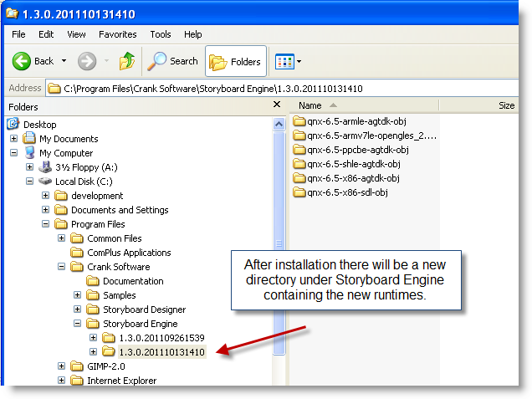The height and width of the screenshot is (399, 532).
Task: Expand GIMP-2.0 folder node
Action: coord(61,366)
